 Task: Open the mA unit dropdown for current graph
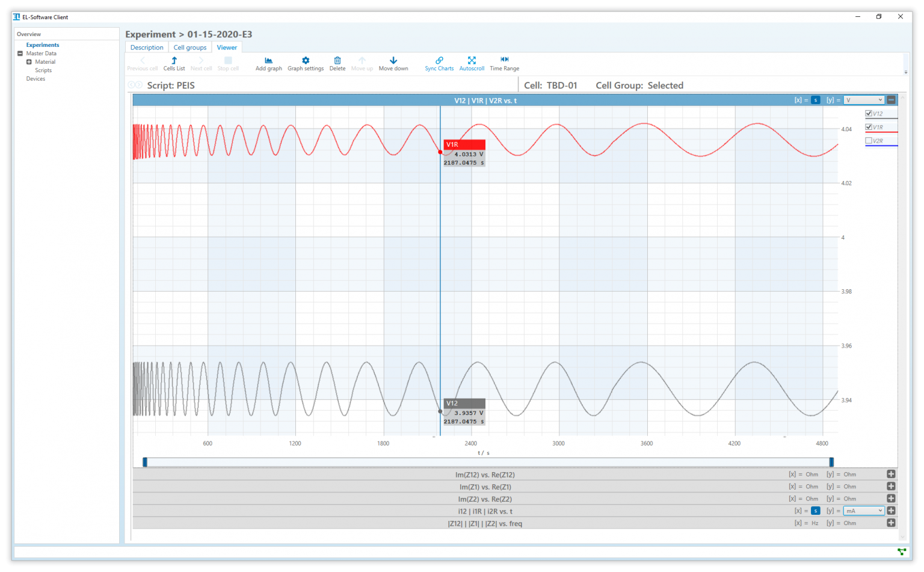tap(864, 511)
